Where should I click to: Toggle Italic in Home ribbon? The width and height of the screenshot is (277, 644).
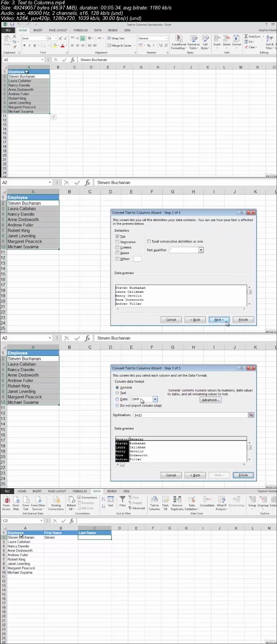[x=29, y=45]
